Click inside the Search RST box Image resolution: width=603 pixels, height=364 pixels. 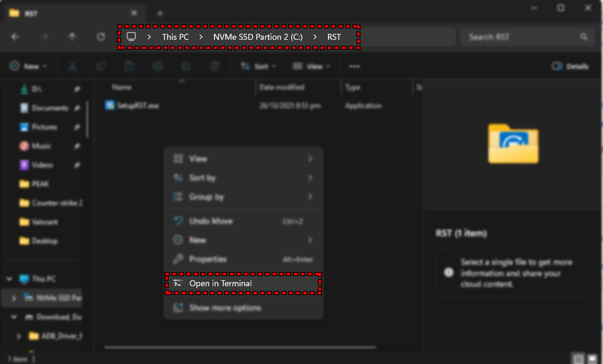click(526, 36)
